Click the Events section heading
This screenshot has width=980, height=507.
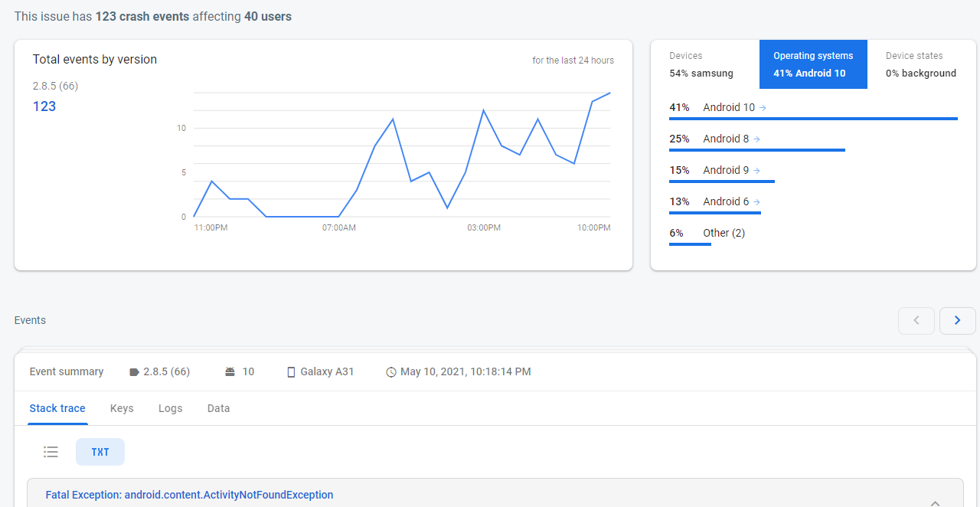[x=30, y=320]
